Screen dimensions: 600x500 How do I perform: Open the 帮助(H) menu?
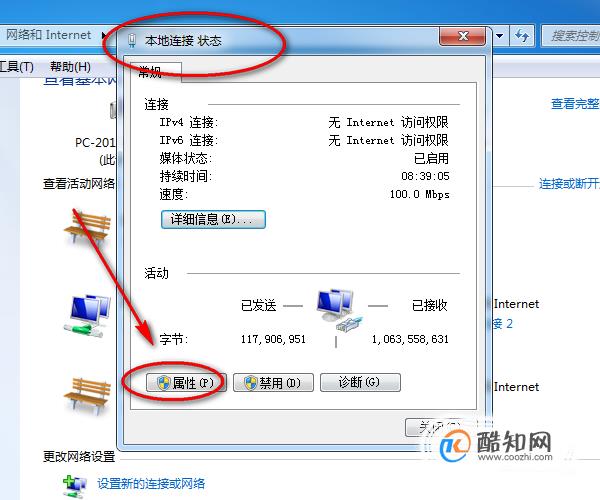click(70, 67)
